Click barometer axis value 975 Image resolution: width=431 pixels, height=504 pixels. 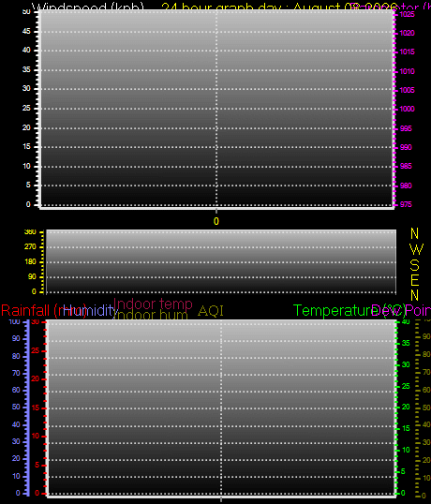406,204
